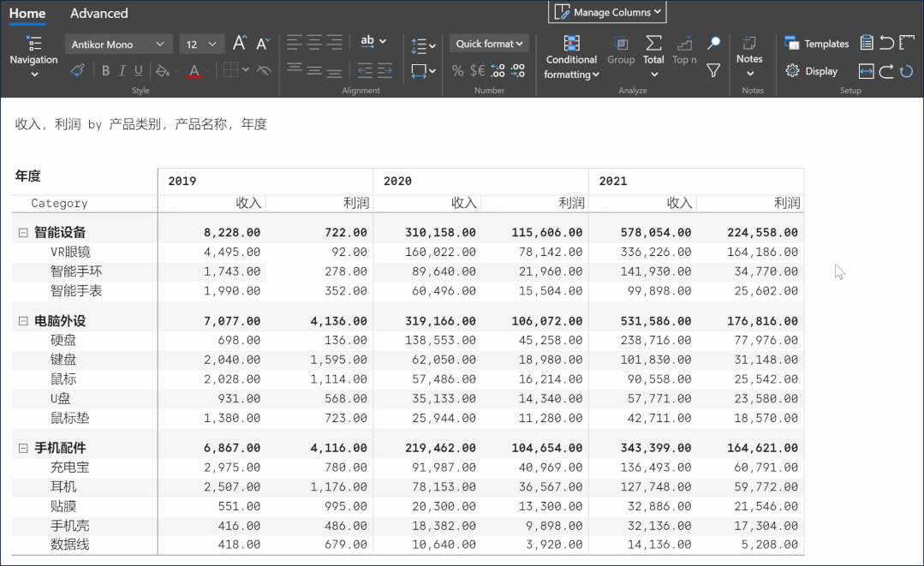The image size is (924, 566).
Task: Open the Manage Columns dropdown
Action: pyautogui.click(x=607, y=12)
